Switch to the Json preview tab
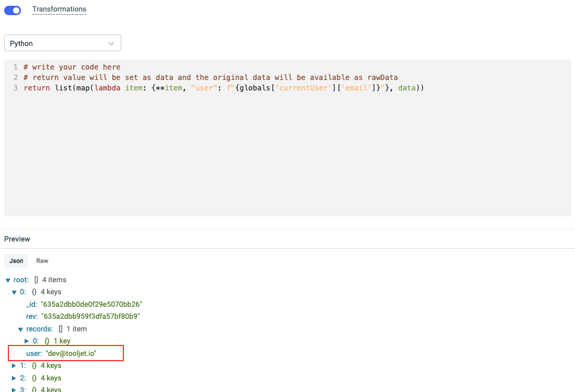575x392 pixels. [x=16, y=261]
